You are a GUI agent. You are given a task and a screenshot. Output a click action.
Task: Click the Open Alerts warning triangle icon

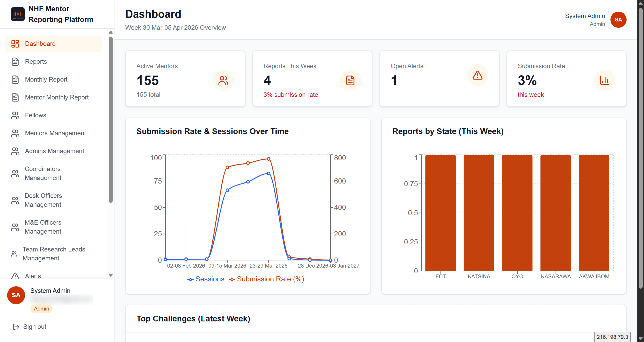point(477,75)
